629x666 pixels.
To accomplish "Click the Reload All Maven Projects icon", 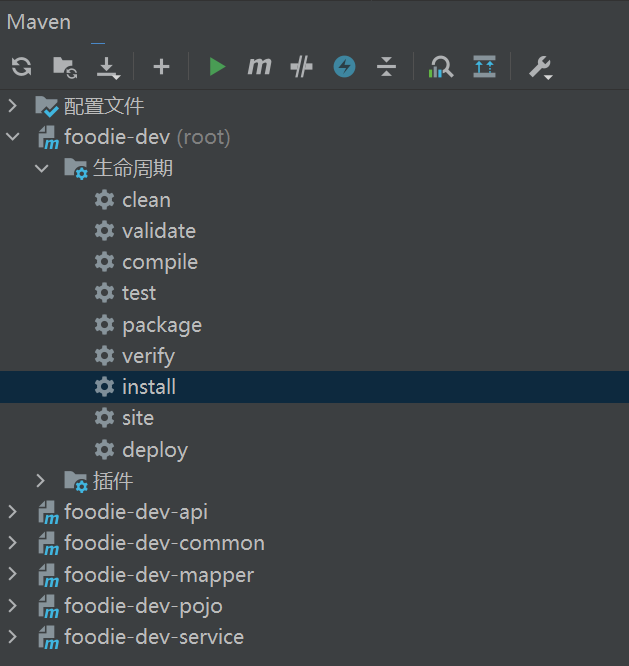I will [x=21, y=67].
